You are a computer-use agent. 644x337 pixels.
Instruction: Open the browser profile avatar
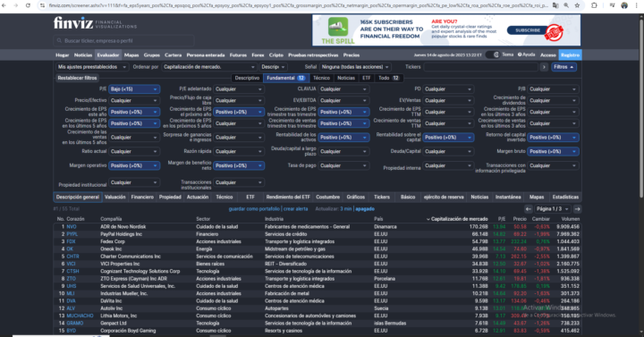[x=624, y=5]
